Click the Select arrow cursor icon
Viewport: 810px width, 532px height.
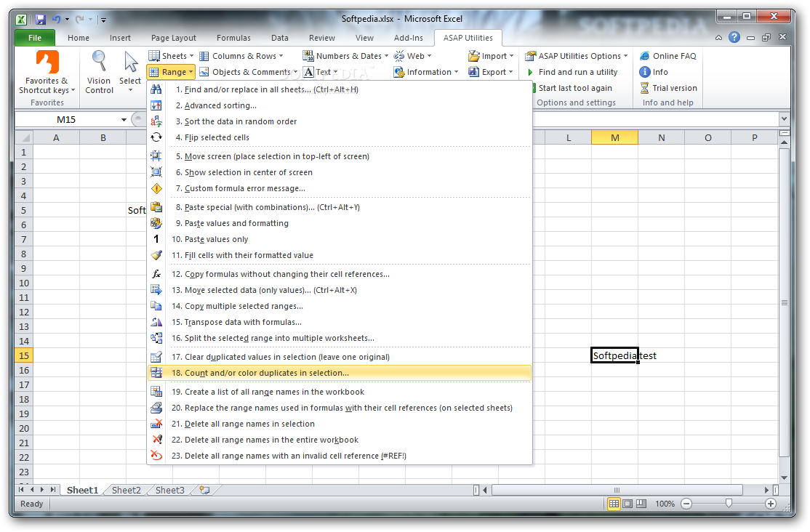pos(131,62)
